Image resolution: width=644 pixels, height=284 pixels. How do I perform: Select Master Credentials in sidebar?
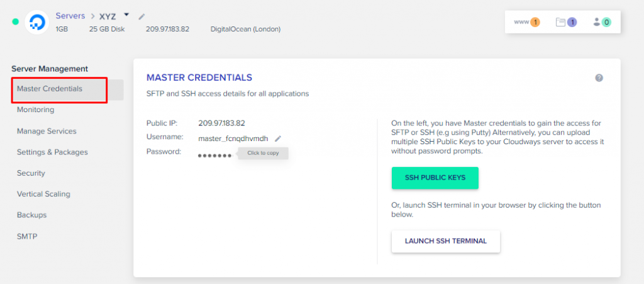point(50,89)
